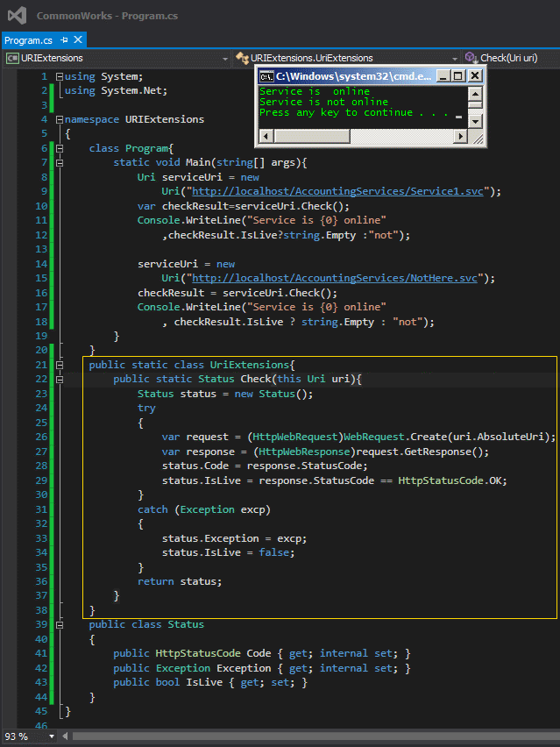
Task: Open the 93 % zoom level dropdown
Action: coord(51,736)
